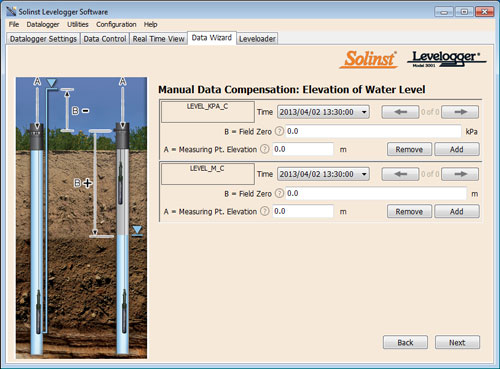Open the LEVEL_KPA_C Time dropdown
The width and height of the screenshot is (500, 369).
tap(323, 112)
